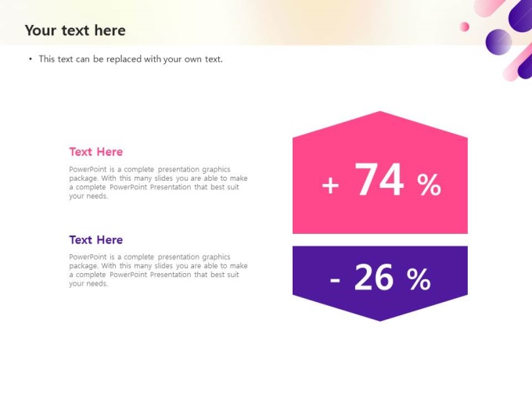532x399 pixels.
Task: Select the purple circle in top-right corner
Action: click(498, 41)
